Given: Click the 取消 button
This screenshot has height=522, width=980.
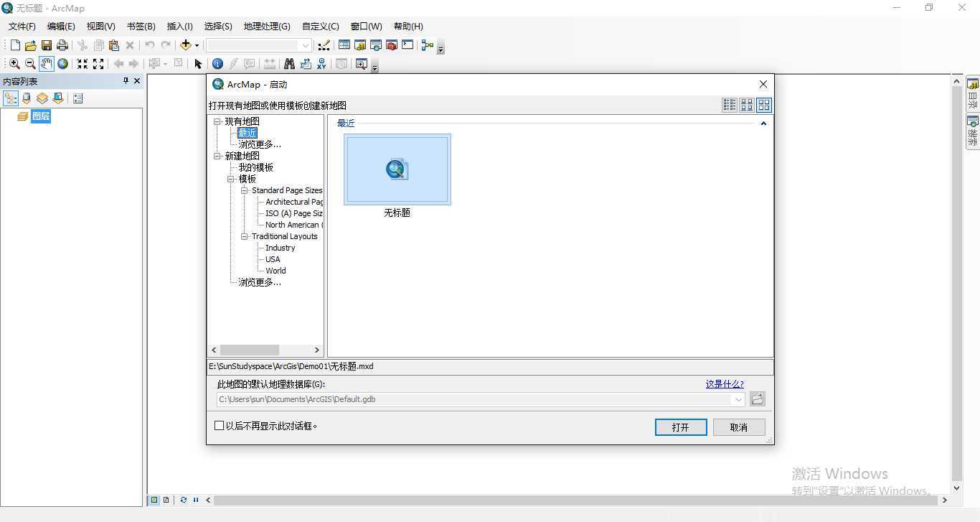Looking at the screenshot, I should tap(739, 427).
